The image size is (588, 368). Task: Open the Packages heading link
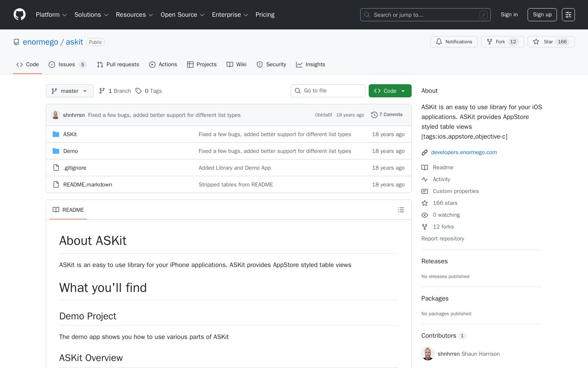coord(435,298)
